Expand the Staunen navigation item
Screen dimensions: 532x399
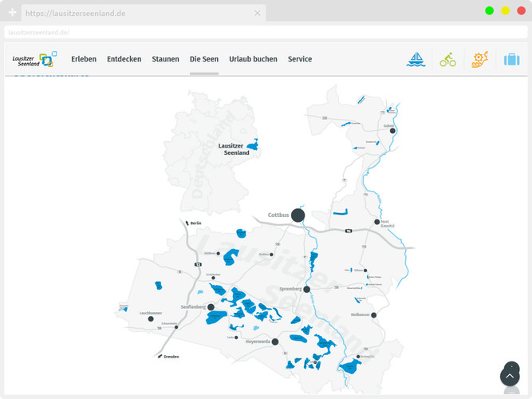[165, 60]
